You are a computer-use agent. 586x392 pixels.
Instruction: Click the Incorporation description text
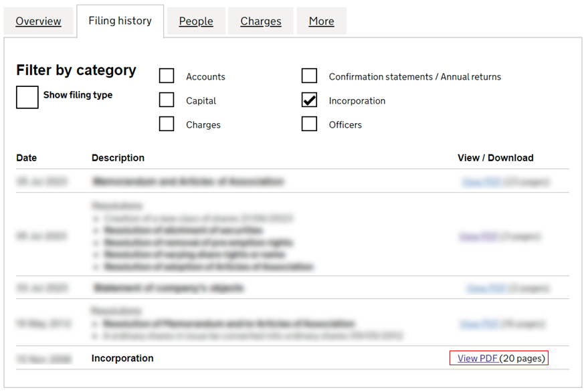point(122,358)
